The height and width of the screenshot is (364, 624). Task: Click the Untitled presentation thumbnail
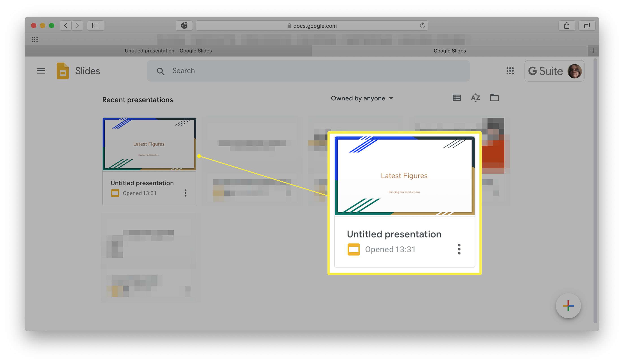click(149, 144)
